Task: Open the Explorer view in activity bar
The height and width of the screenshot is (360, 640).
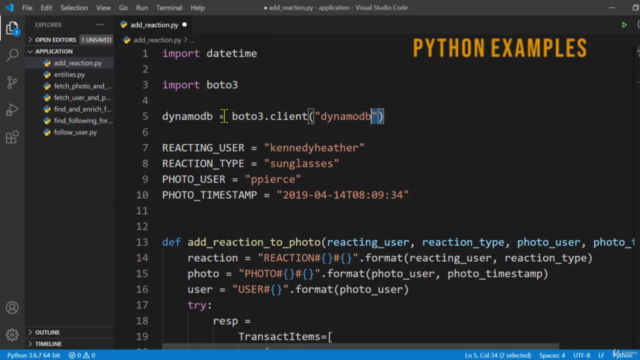Action: pos(12,29)
